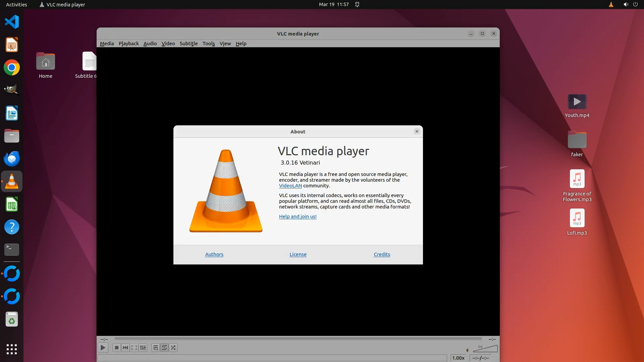Expand the Tools menu
This screenshot has width=644, height=362.
pos(208,44)
